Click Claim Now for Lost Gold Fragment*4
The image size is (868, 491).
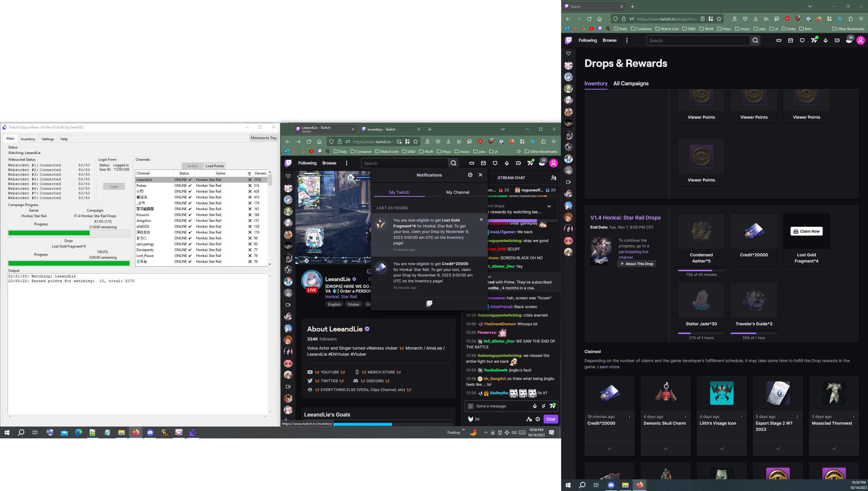pos(806,231)
